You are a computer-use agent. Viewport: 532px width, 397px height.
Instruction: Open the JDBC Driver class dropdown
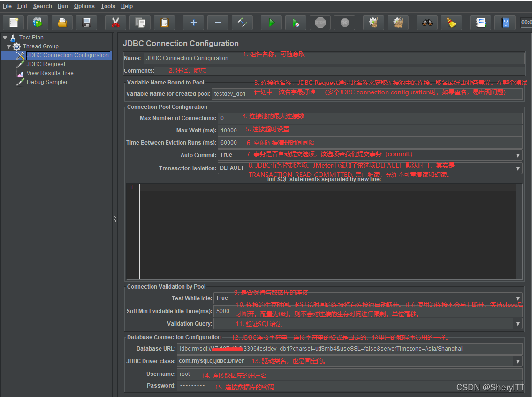(518, 361)
